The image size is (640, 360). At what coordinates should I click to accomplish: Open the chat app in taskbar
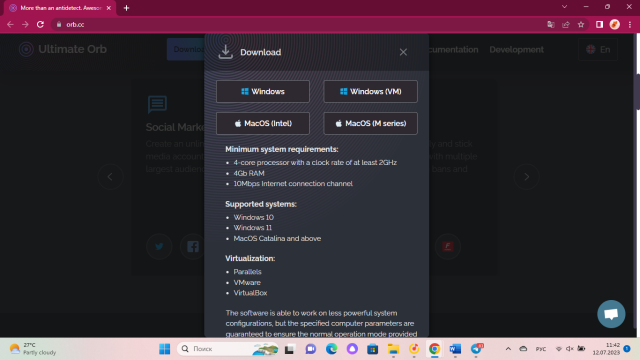tap(311, 349)
